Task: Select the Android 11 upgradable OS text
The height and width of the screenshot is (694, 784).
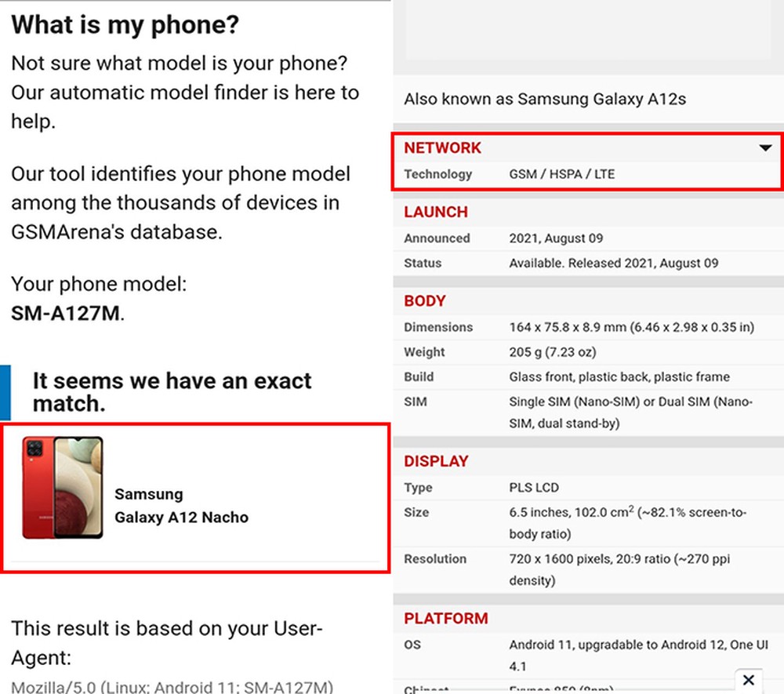Action: point(638,656)
